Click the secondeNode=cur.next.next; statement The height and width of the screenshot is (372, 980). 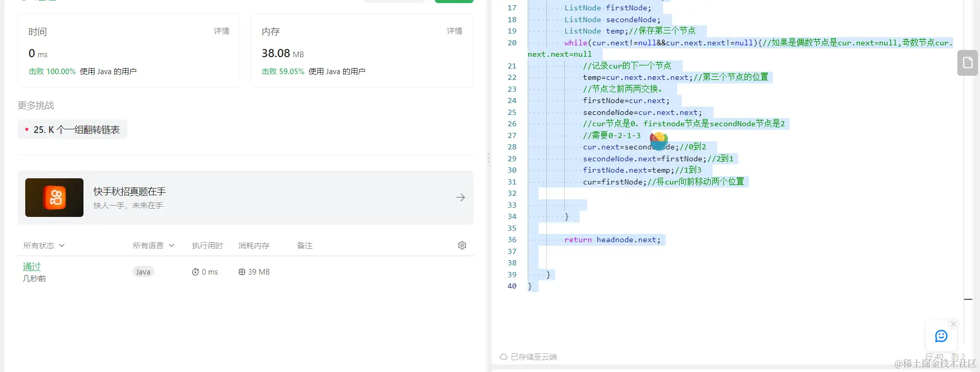642,112
